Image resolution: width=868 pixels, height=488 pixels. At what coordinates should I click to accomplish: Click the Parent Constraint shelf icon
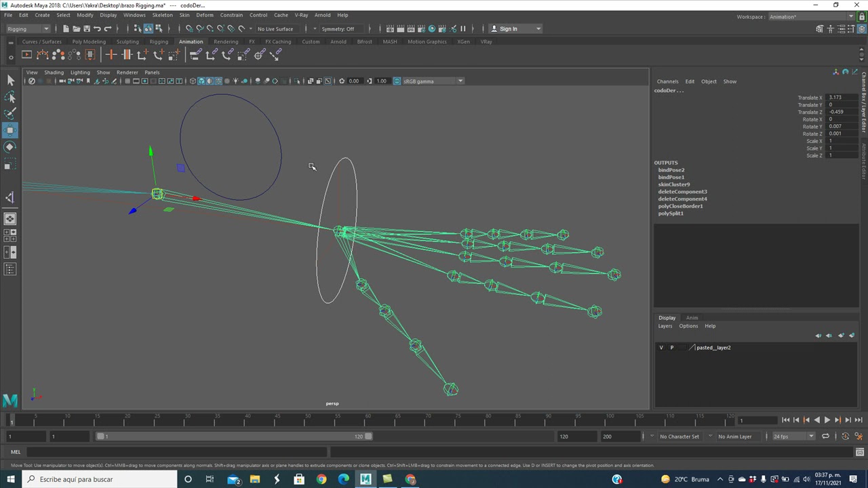[194, 55]
